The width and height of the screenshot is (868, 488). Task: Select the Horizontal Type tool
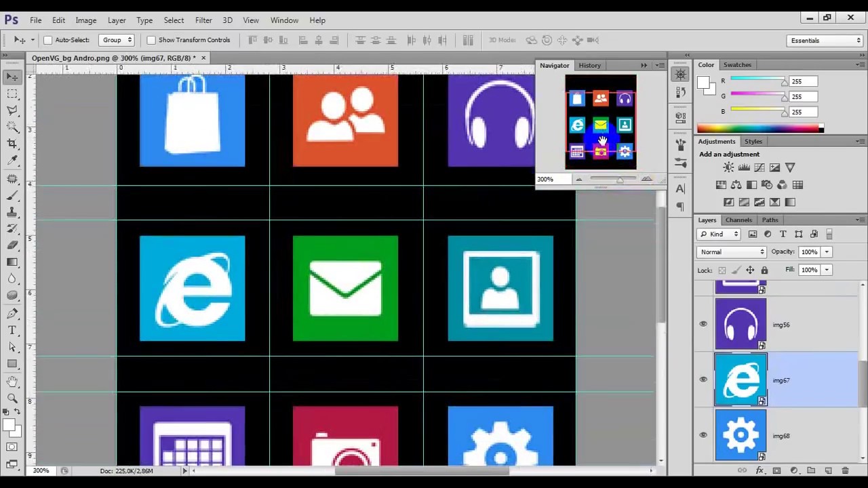(12, 330)
